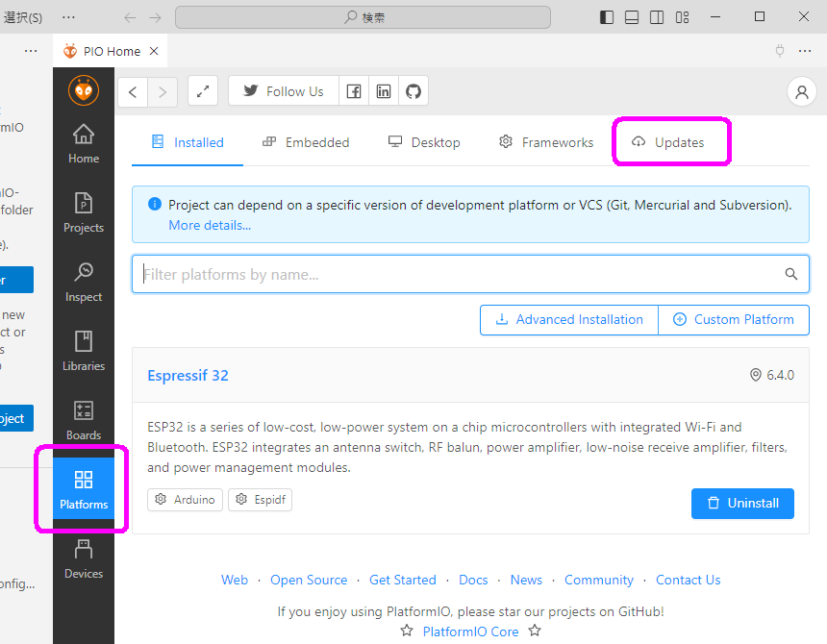Screen dimensions: 827x644
Task: Open the user account profile icon
Action: (802, 91)
